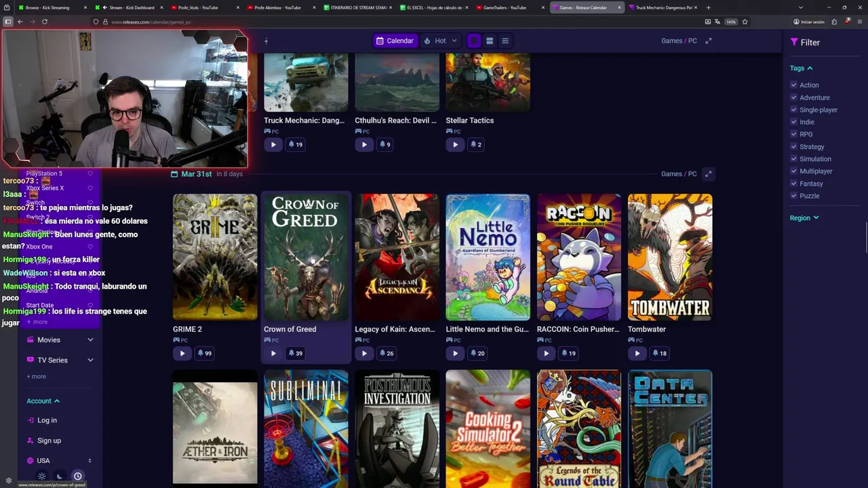Toggle the Indie tag checkbox
868x488 pixels.
[793, 121]
